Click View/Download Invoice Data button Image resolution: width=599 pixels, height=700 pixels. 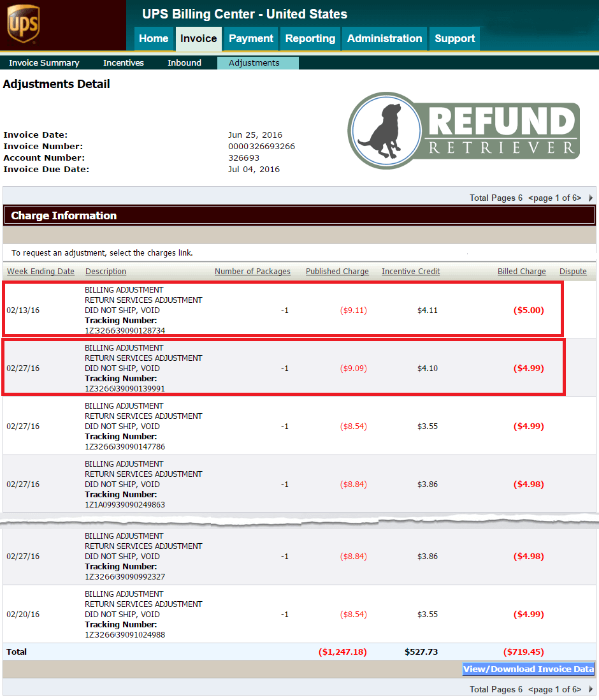(x=528, y=669)
